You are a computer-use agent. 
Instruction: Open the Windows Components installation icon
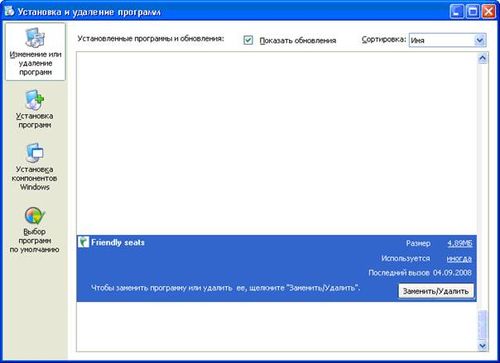(x=35, y=153)
